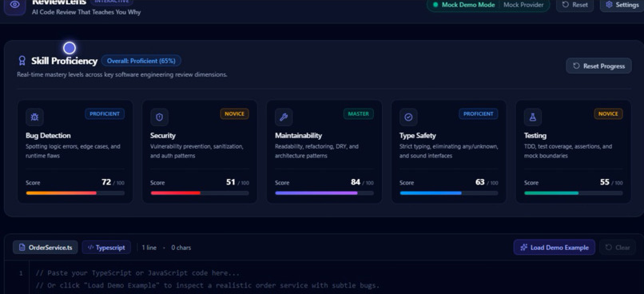Click the file icon beside OrderService.ts
Screen dimensions: 644x294
22,248
